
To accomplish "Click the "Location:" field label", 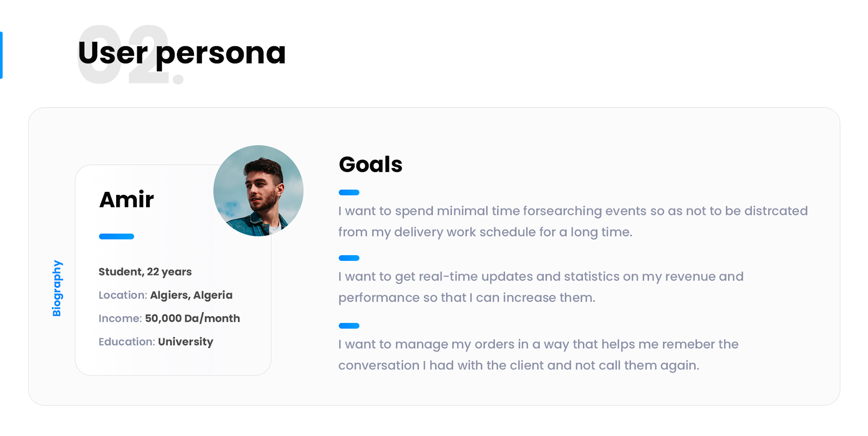I will coord(123,295).
